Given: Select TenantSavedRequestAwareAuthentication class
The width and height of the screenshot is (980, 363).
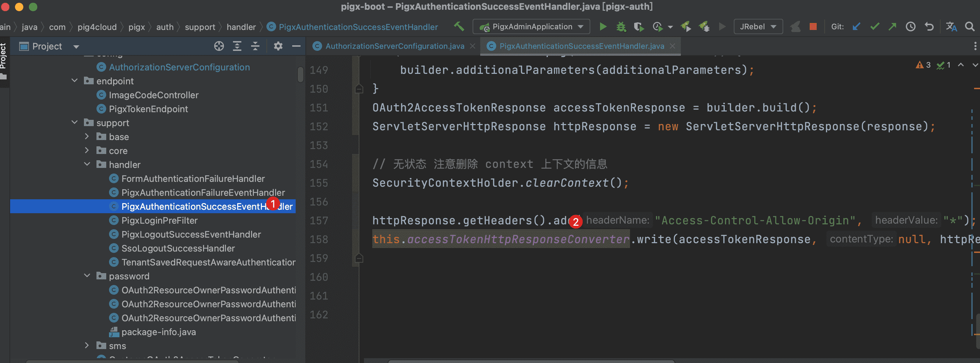Looking at the screenshot, I should tap(208, 262).
